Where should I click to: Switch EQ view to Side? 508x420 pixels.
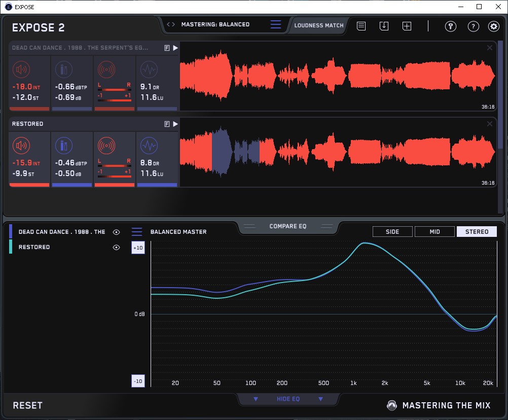[x=393, y=232]
